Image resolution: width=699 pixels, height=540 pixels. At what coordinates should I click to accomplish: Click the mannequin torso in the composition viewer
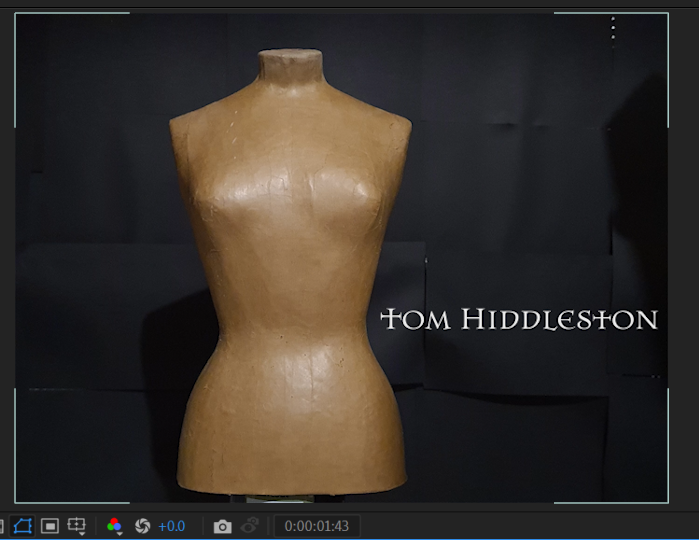[291, 273]
